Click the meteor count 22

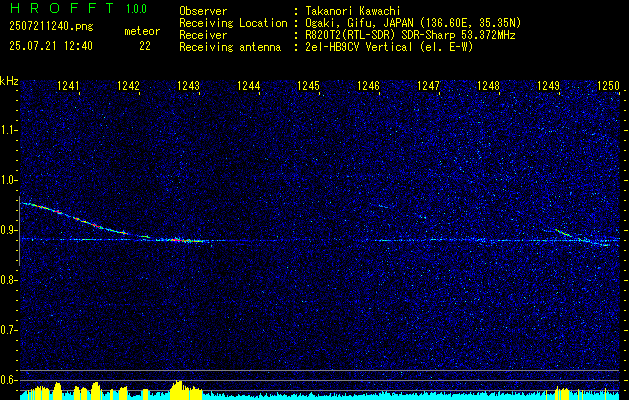[x=145, y=46]
